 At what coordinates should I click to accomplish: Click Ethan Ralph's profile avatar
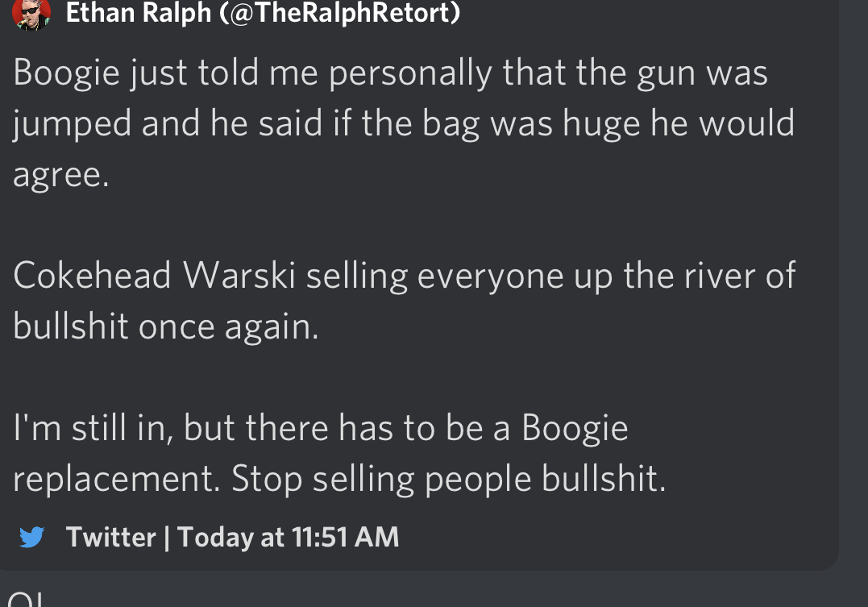click(31, 13)
